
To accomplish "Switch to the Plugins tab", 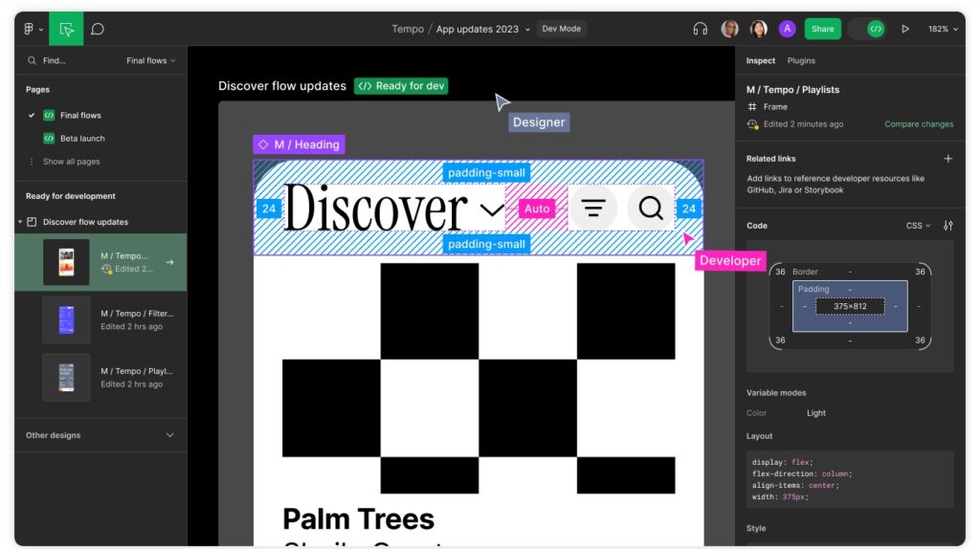I will tap(801, 60).
